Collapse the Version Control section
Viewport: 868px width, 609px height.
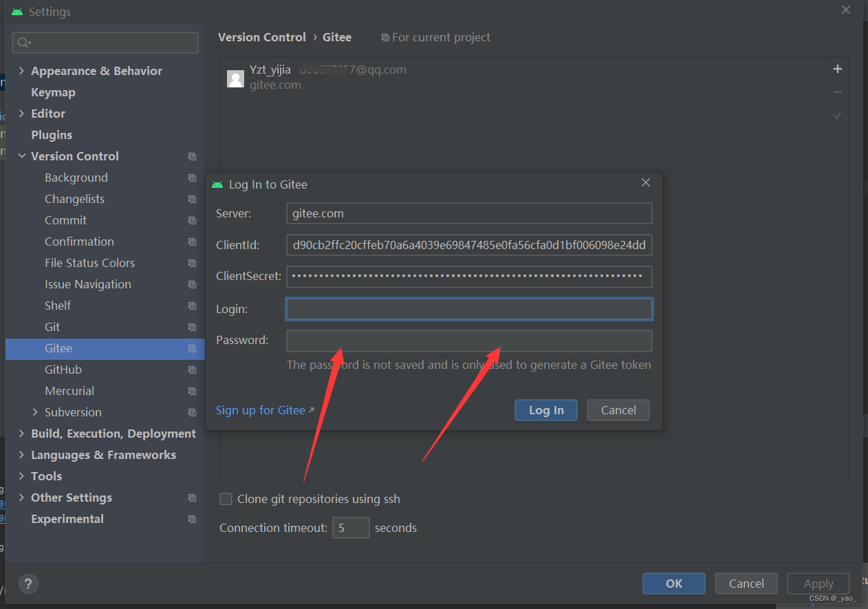[x=21, y=156]
